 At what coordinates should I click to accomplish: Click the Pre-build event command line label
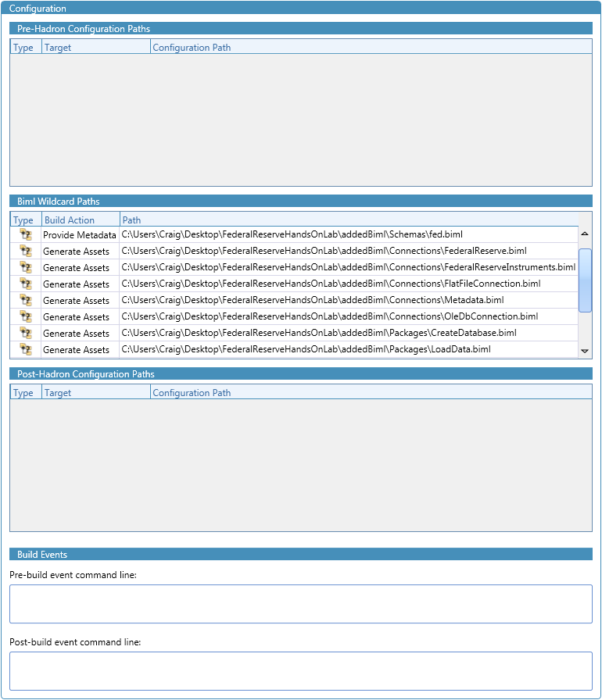pos(73,575)
